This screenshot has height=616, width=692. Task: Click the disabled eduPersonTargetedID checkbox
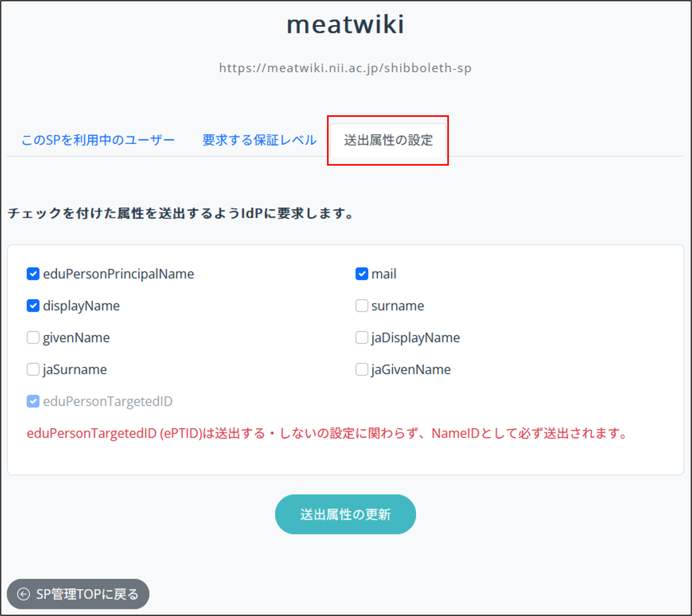click(33, 401)
